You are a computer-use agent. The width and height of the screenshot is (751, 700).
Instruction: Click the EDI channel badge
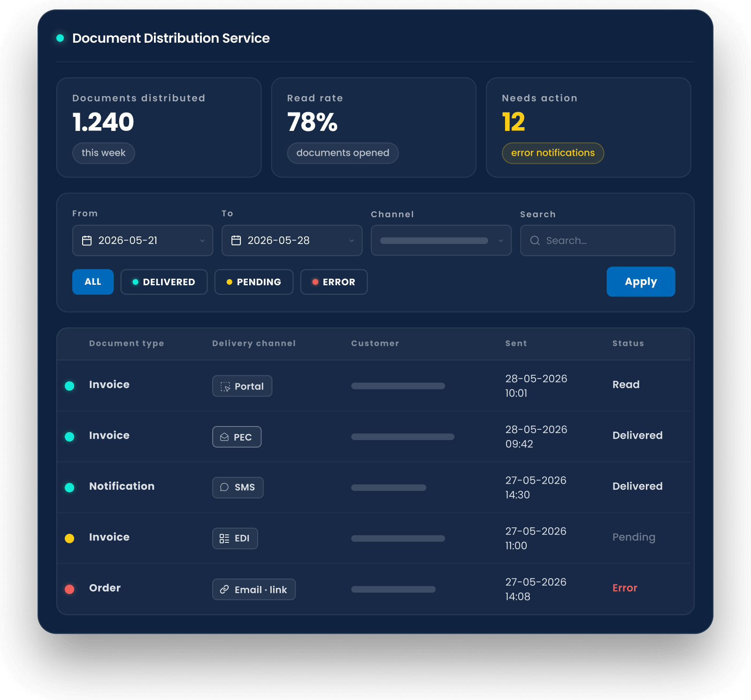(235, 539)
